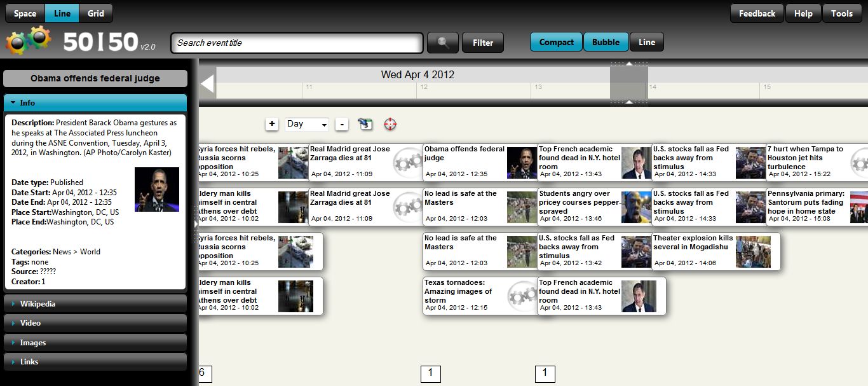Expand the Links section
Screen dimensions: 868x386
95,362
